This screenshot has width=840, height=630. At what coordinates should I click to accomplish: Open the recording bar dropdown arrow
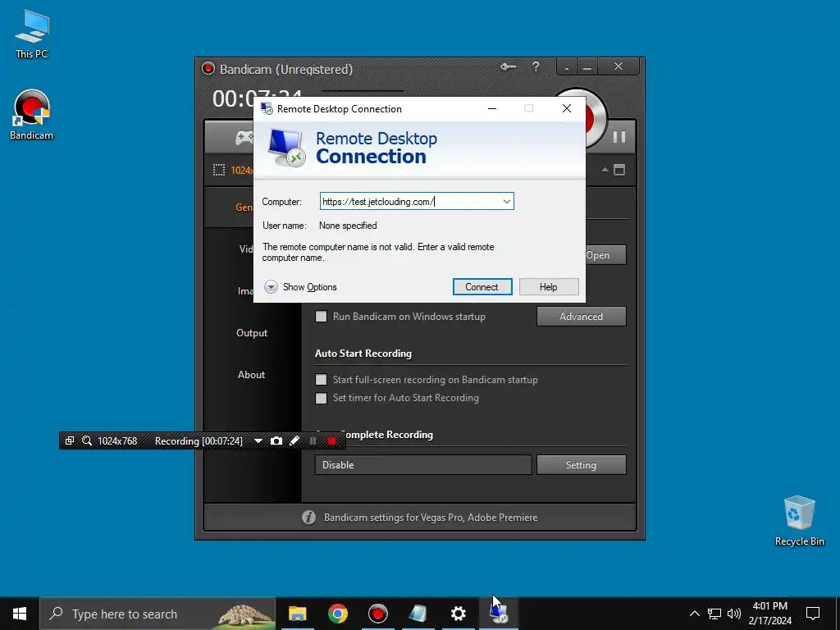pos(258,441)
